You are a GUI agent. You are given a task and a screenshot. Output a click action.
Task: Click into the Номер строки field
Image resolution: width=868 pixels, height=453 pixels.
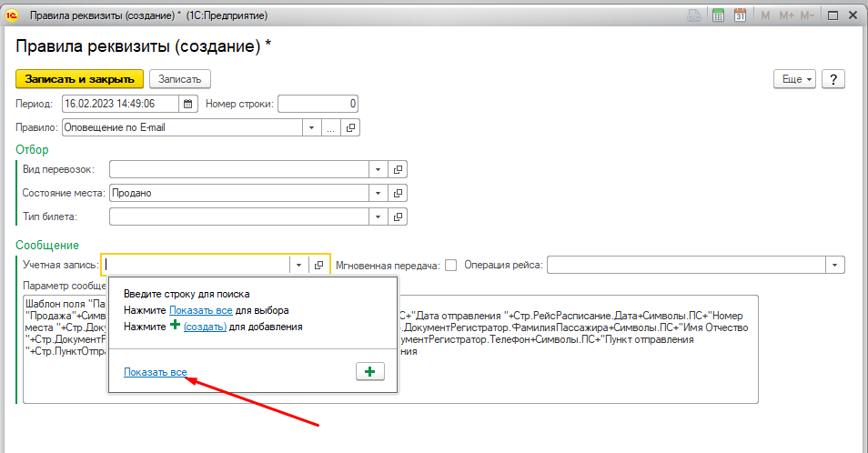pos(318,104)
